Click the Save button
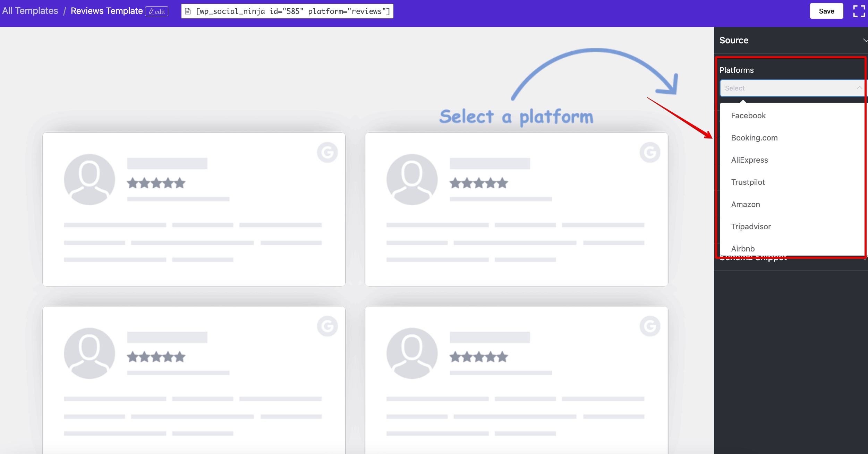Screen dimensions: 868x454 (826, 11)
